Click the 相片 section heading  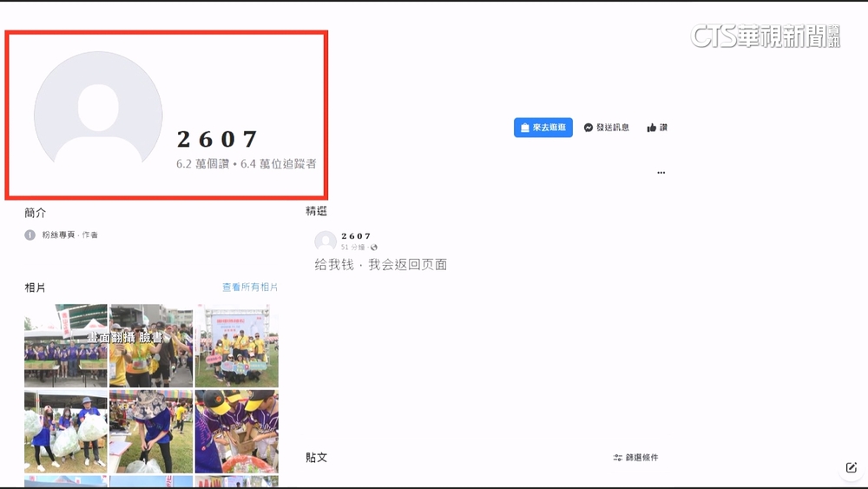point(35,287)
